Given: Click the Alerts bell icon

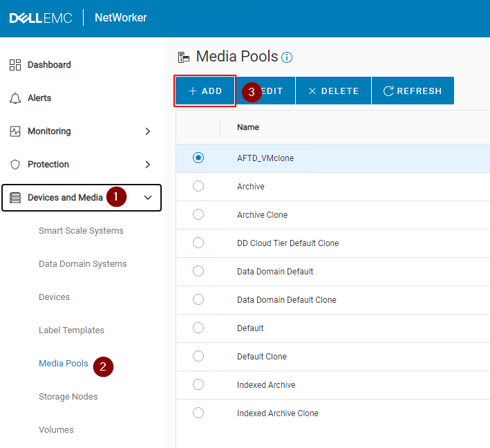Looking at the screenshot, I should [x=15, y=98].
